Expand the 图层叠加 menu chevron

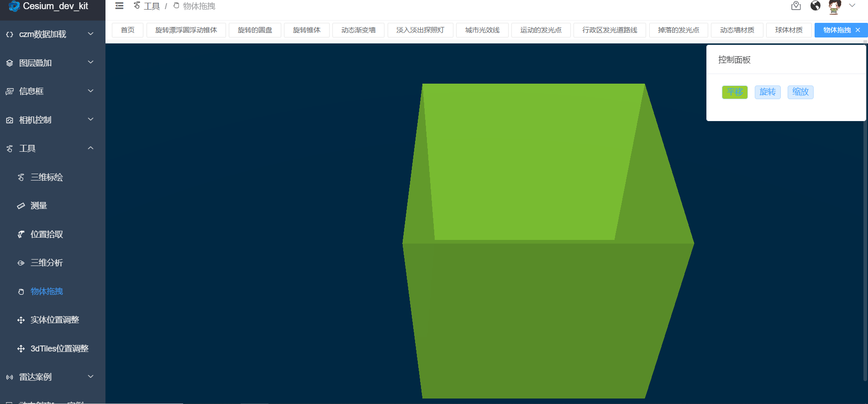tap(91, 62)
